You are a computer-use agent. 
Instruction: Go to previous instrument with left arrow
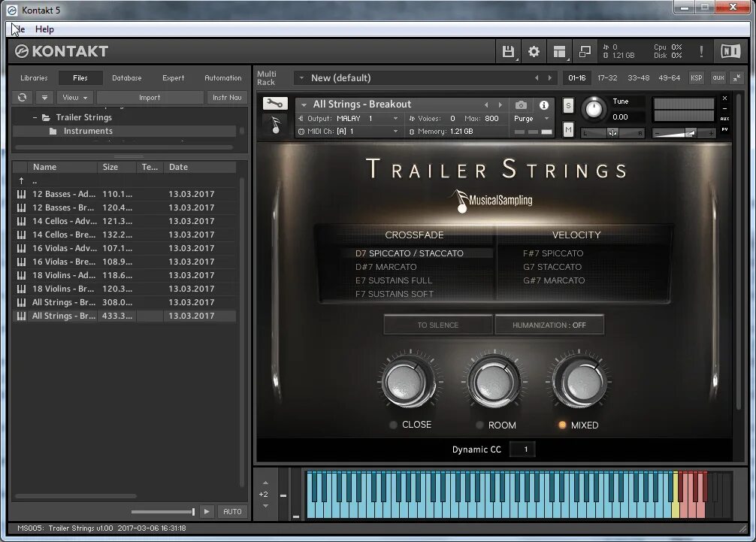(486, 104)
